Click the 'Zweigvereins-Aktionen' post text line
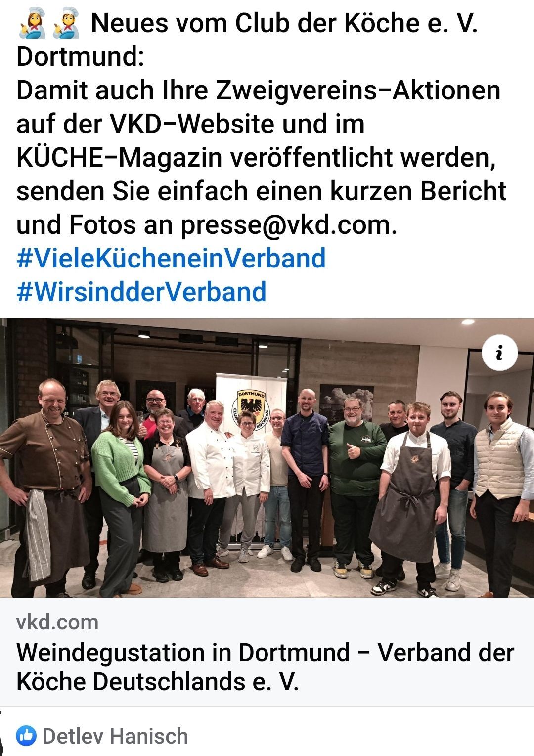Screen dimensions: 534x756 coord(259,90)
